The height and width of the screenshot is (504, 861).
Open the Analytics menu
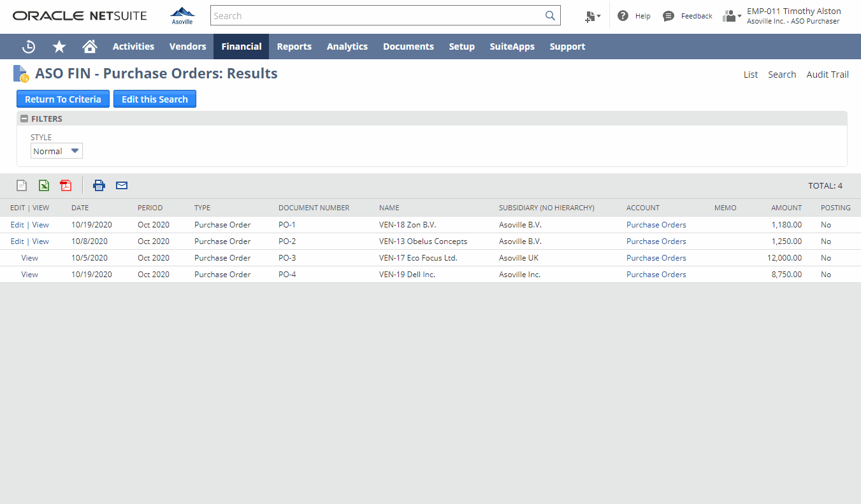coord(347,47)
